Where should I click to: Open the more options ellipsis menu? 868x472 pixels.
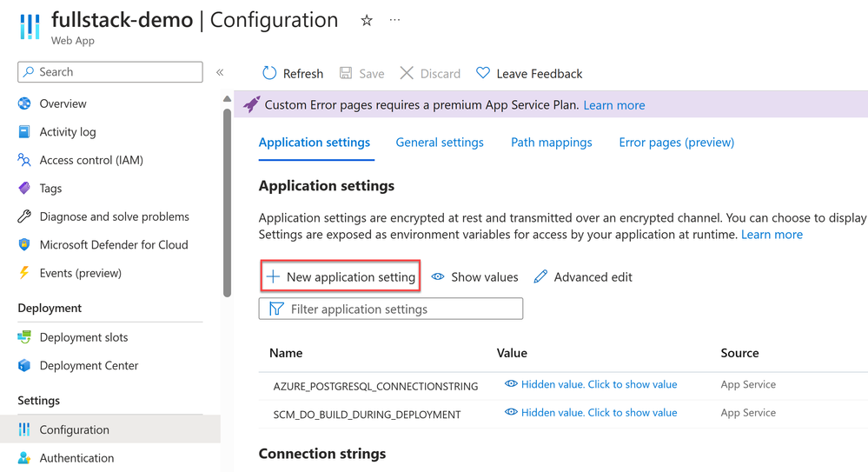pyautogui.click(x=394, y=20)
